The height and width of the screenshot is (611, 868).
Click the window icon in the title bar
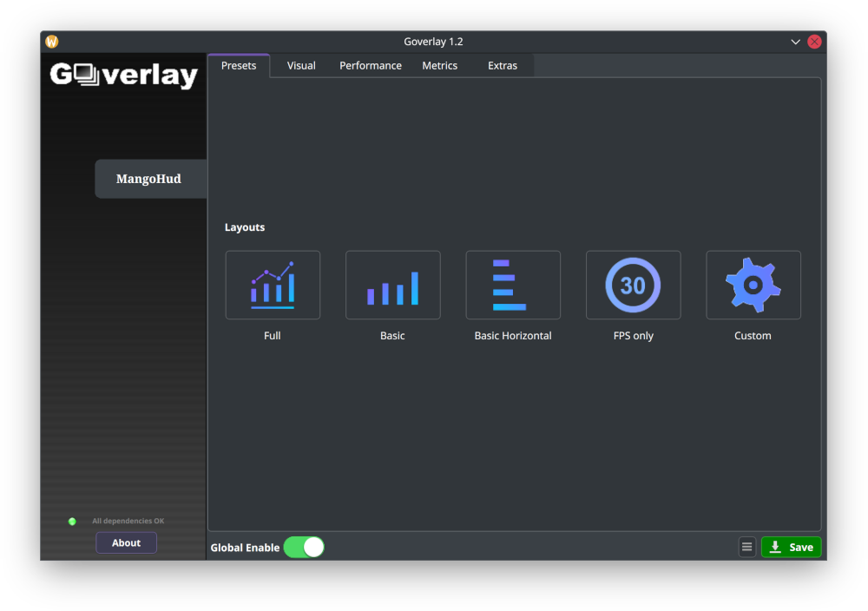(52, 42)
